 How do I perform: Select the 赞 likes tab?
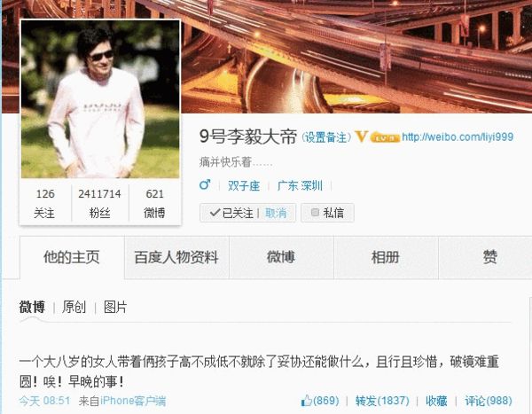[490, 258]
